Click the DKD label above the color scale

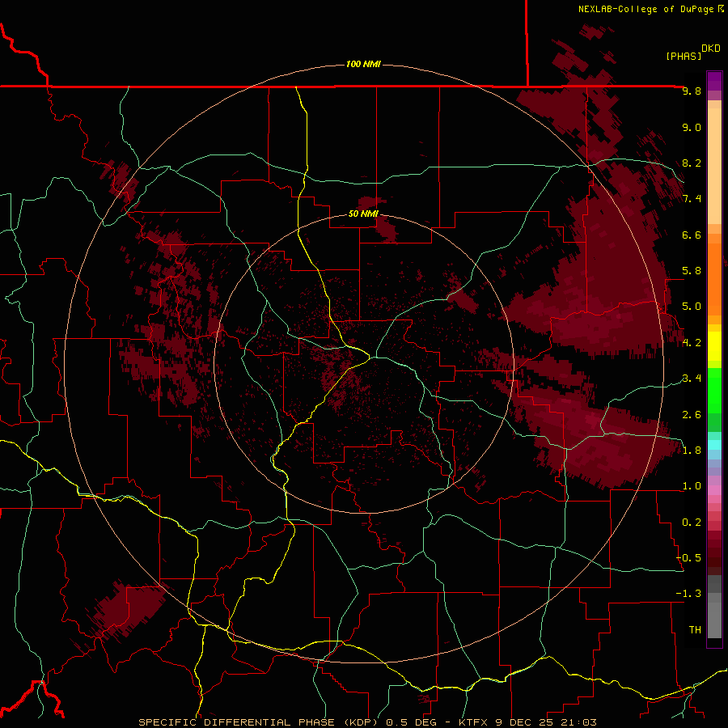point(710,49)
